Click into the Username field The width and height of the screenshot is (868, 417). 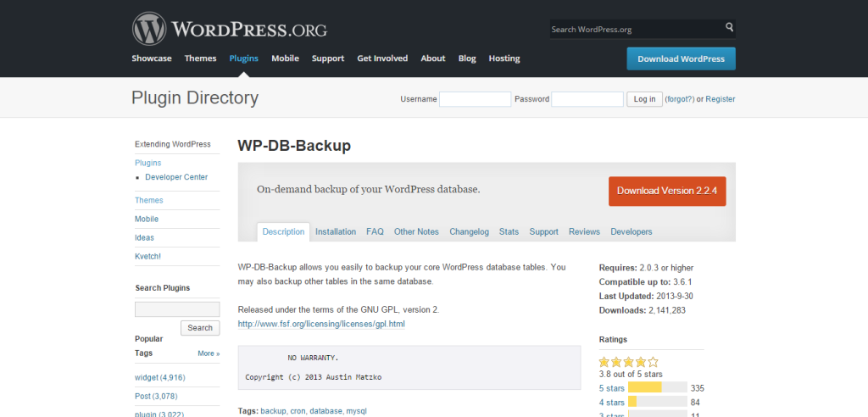(475, 99)
